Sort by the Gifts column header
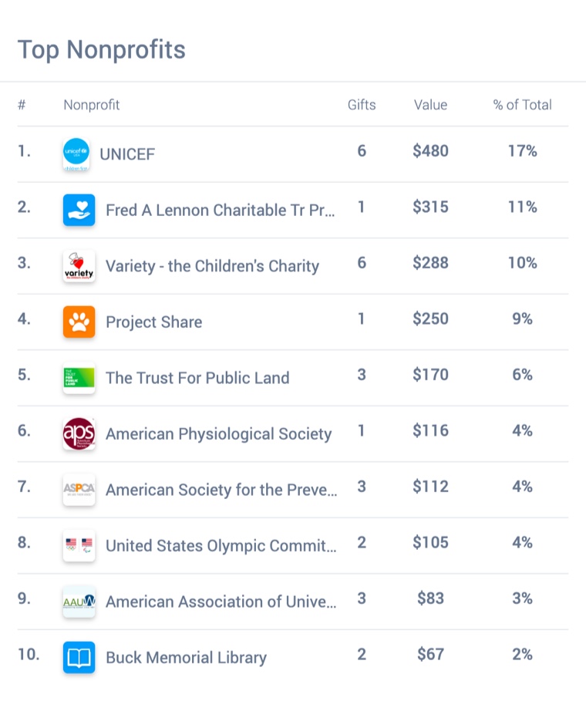586x728 pixels. pos(362,105)
